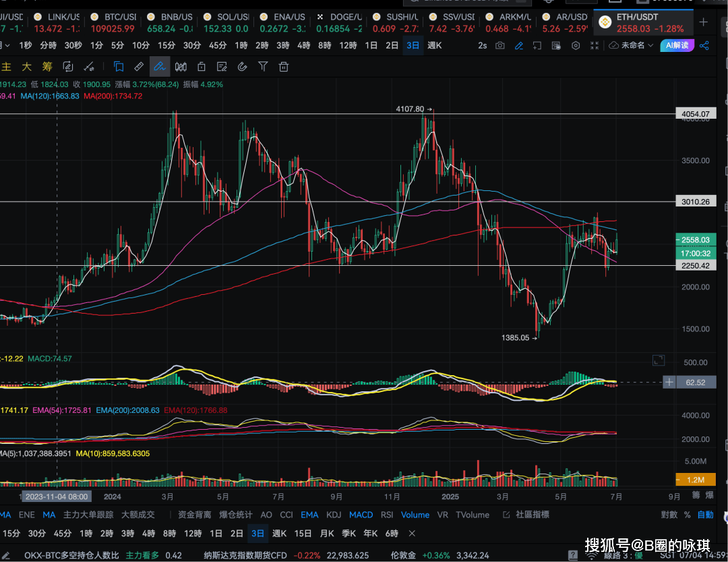Click the camera screenshot icon
The height and width of the screenshot is (562, 728).
coord(499,45)
